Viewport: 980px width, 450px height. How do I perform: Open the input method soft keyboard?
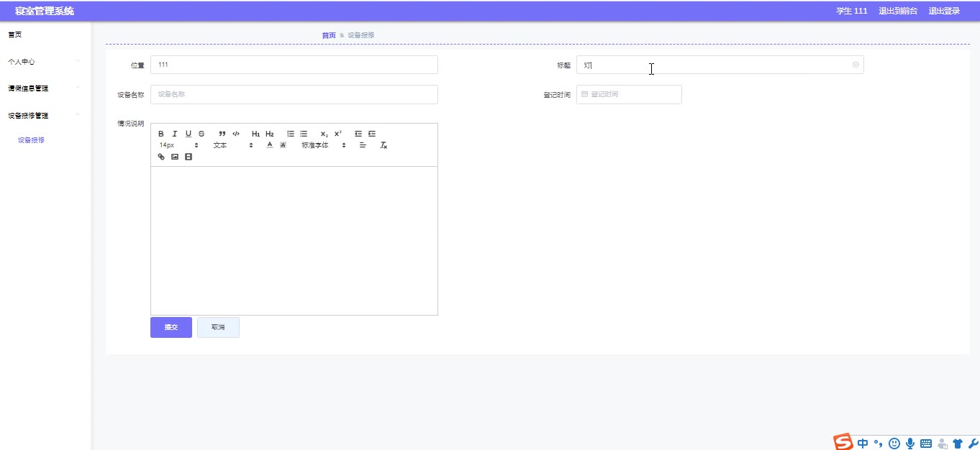[926, 444]
